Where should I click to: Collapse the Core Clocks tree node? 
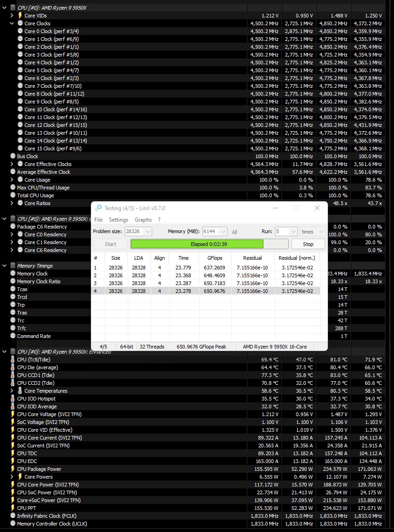click(12, 23)
